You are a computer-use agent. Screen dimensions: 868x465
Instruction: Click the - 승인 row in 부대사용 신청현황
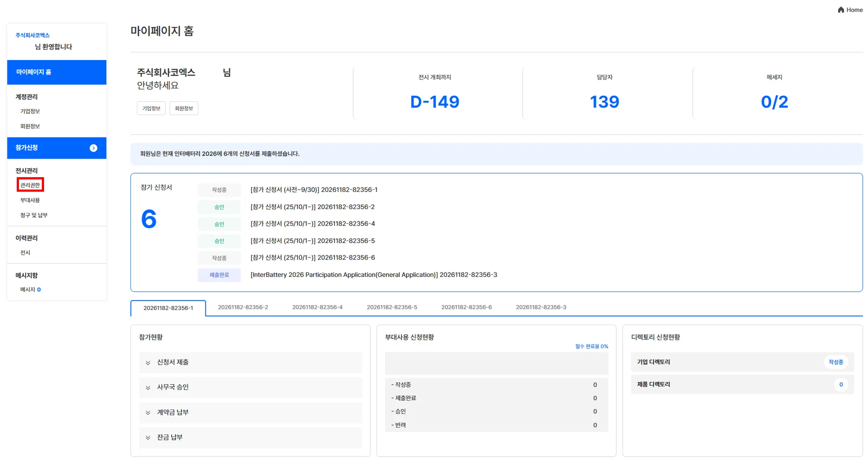[x=497, y=412]
